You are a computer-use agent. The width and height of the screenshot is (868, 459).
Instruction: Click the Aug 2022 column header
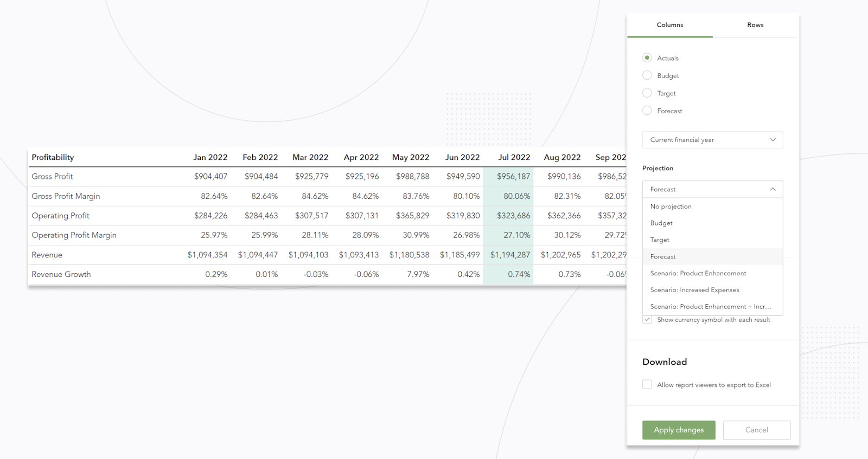tap(562, 157)
